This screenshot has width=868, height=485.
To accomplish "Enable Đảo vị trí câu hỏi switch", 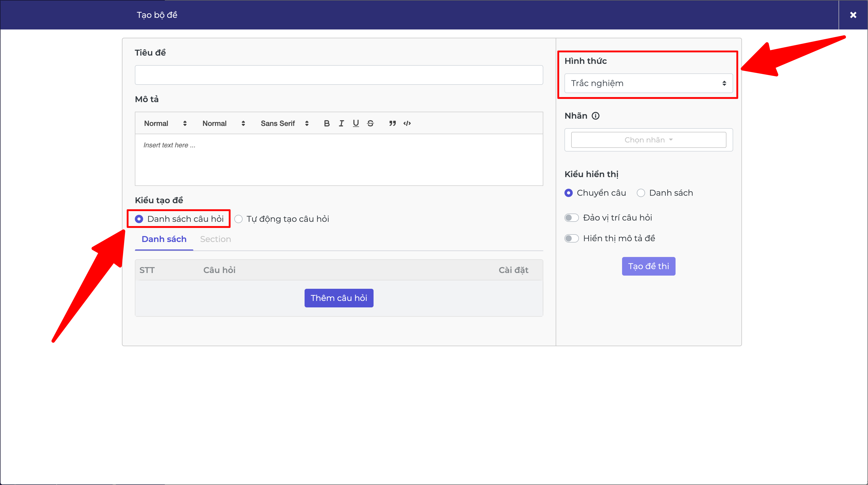I will point(571,218).
